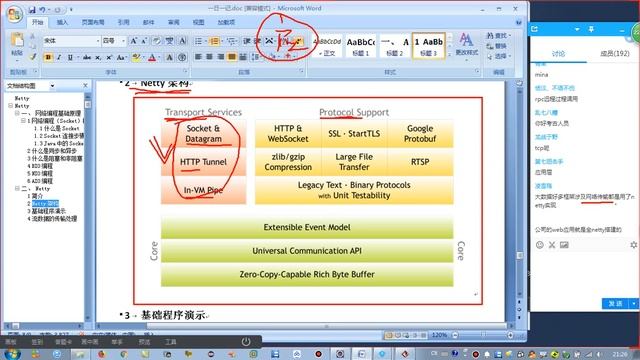
Task: Click the Windows Start orb
Action: click(x=12, y=353)
